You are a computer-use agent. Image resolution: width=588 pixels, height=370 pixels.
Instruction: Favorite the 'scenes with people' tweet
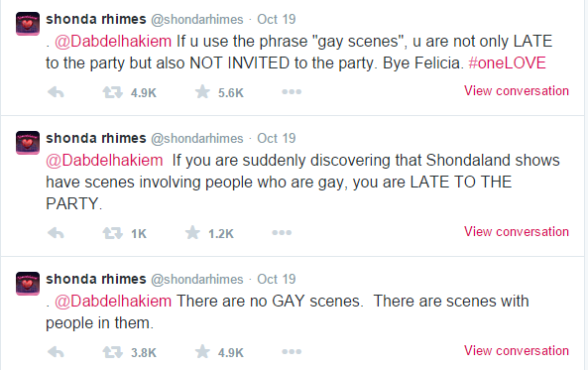[202, 352]
